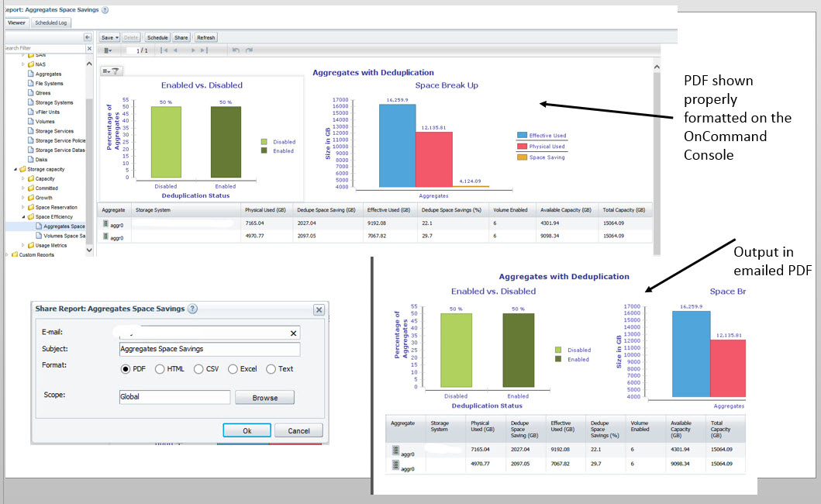
Task: Click Browse next to Scope field
Action: coord(265,398)
